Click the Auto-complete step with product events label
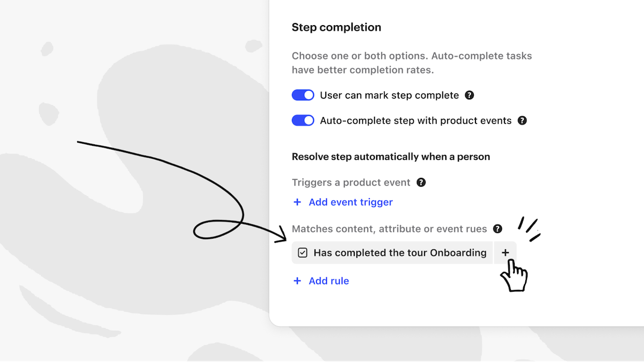 pos(415,121)
